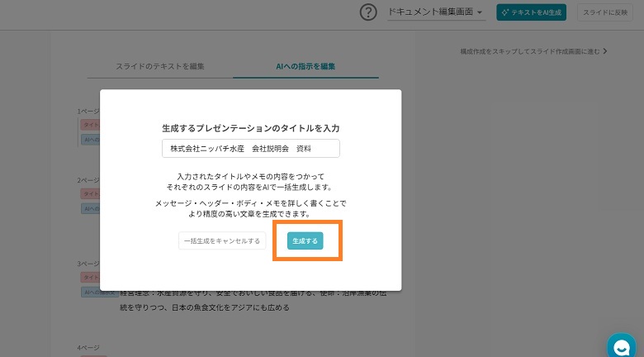Click the 一括生成をキャンセルする button
Screen dimensions: 644x357
tap(222, 241)
